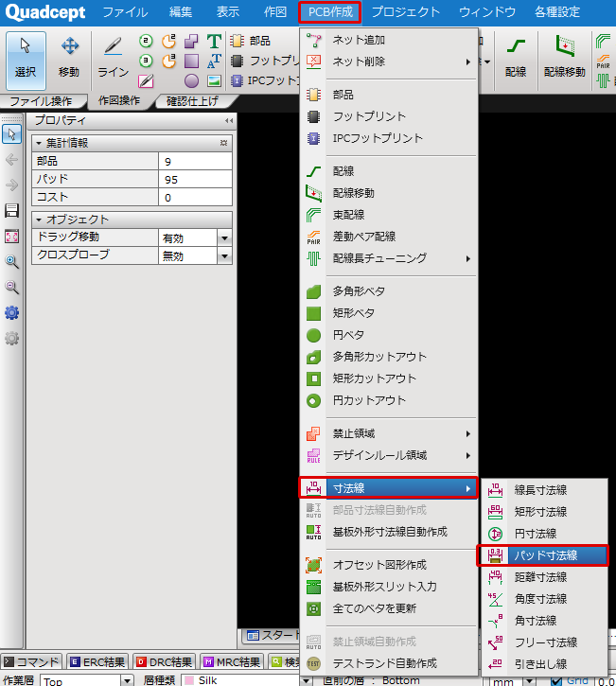The height and width of the screenshot is (686, 616).
Task: Choose 束配線 from the menu
Action: pyautogui.click(x=389, y=215)
